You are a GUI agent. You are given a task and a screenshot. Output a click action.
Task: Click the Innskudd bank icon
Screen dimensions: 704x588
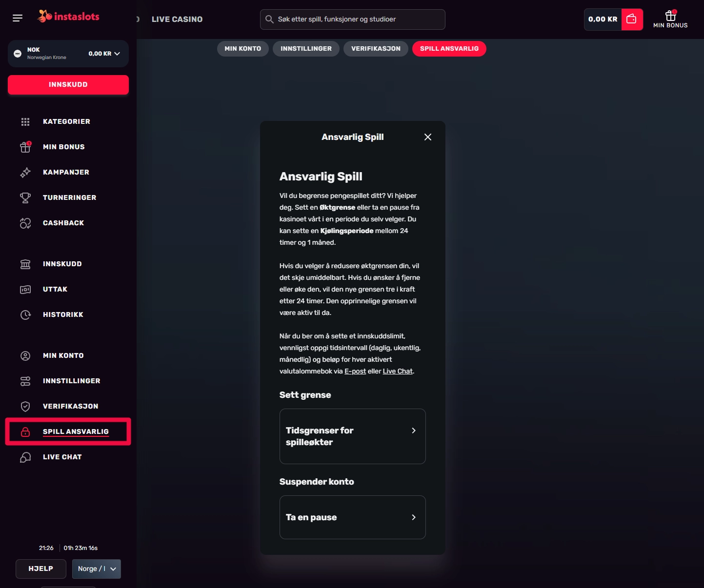(25, 264)
